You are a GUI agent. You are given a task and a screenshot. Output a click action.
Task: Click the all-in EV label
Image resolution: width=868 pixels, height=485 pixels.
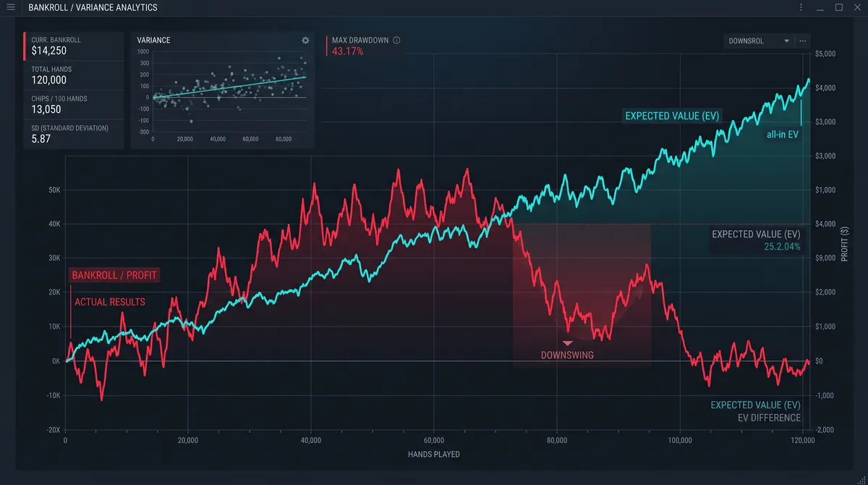(783, 134)
